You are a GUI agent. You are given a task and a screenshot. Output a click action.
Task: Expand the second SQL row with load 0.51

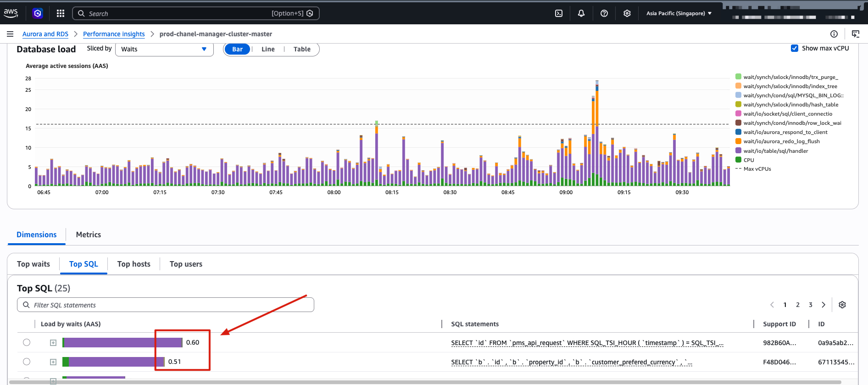tap(53, 362)
